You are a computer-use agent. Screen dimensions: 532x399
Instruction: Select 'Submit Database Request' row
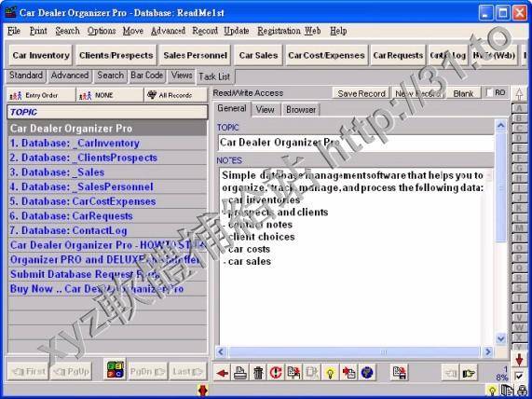click(107, 274)
